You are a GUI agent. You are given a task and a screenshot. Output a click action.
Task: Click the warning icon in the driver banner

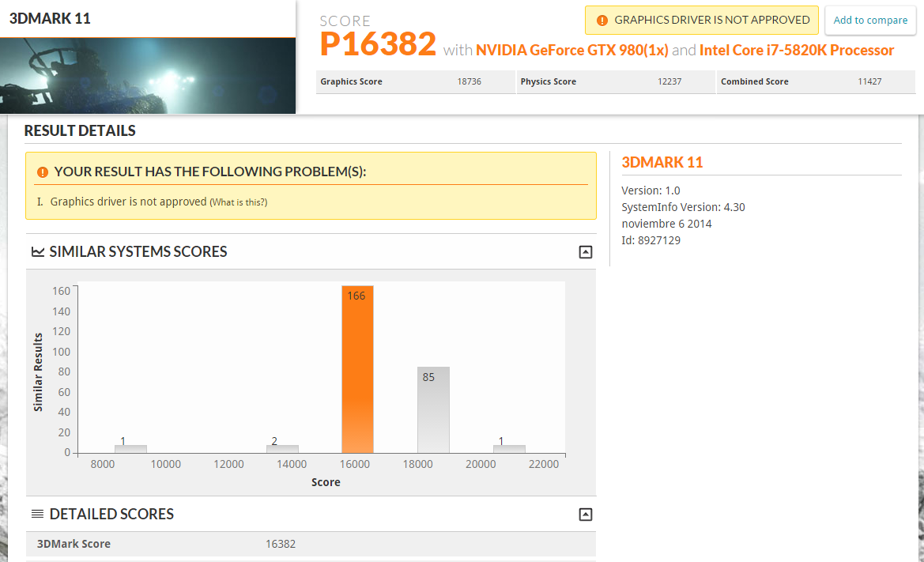(x=602, y=21)
